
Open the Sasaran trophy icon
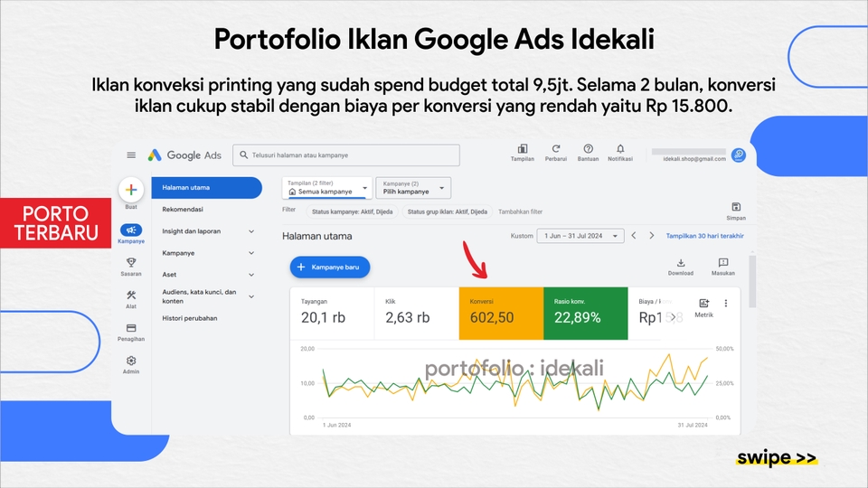click(131, 263)
